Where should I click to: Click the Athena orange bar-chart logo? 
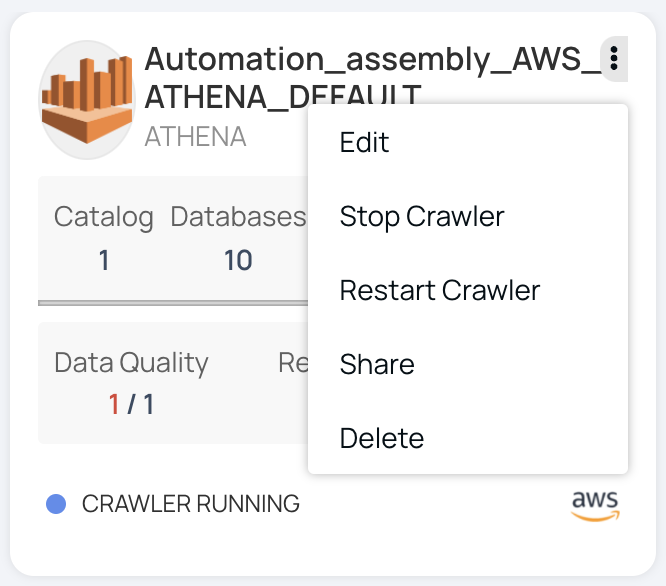click(x=87, y=100)
